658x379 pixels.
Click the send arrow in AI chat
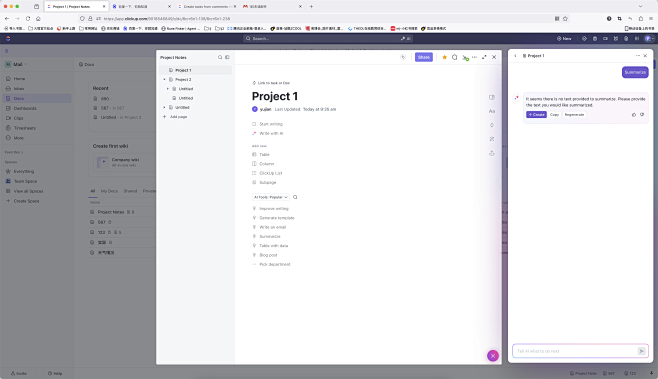coord(642,351)
